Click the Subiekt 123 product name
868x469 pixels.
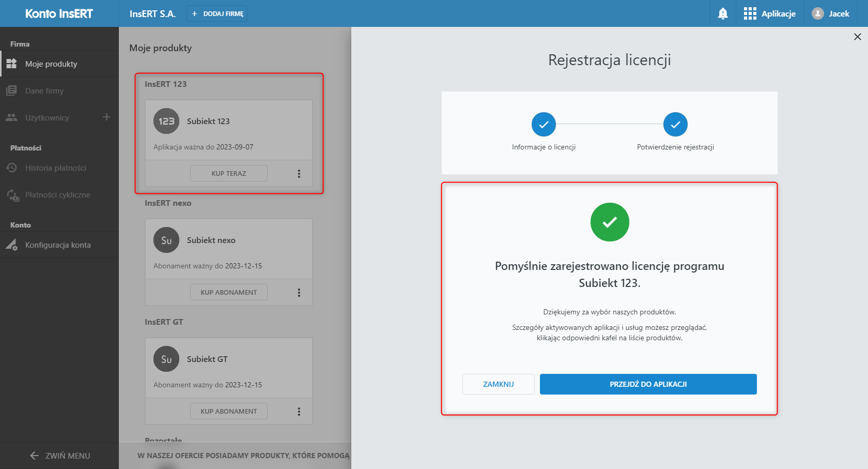click(208, 121)
